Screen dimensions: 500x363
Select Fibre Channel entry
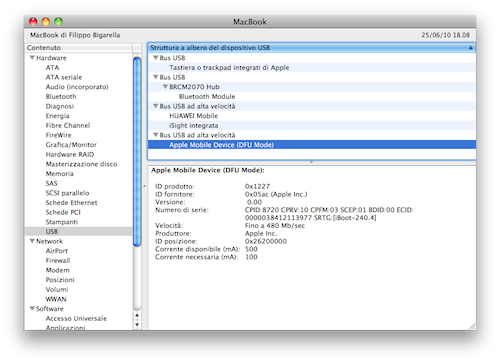[68, 125]
